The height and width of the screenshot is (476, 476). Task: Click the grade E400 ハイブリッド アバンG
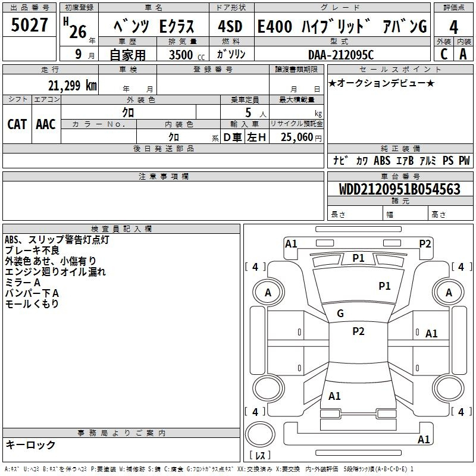[342, 26]
